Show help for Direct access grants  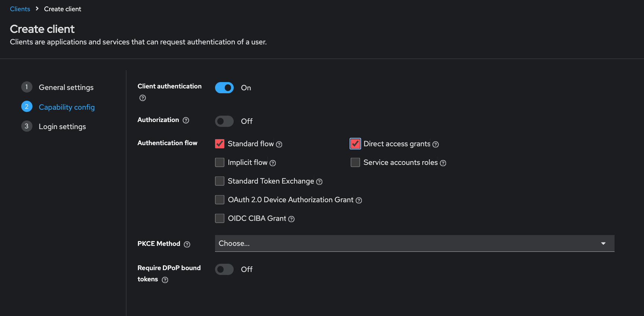tap(436, 144)
